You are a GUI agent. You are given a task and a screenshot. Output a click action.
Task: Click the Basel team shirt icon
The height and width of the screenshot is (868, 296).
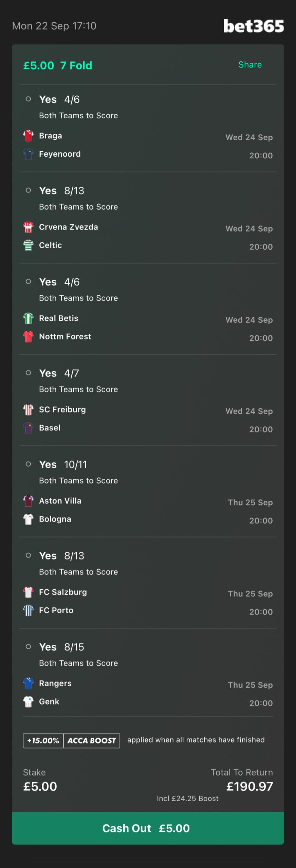click(28, 428)
